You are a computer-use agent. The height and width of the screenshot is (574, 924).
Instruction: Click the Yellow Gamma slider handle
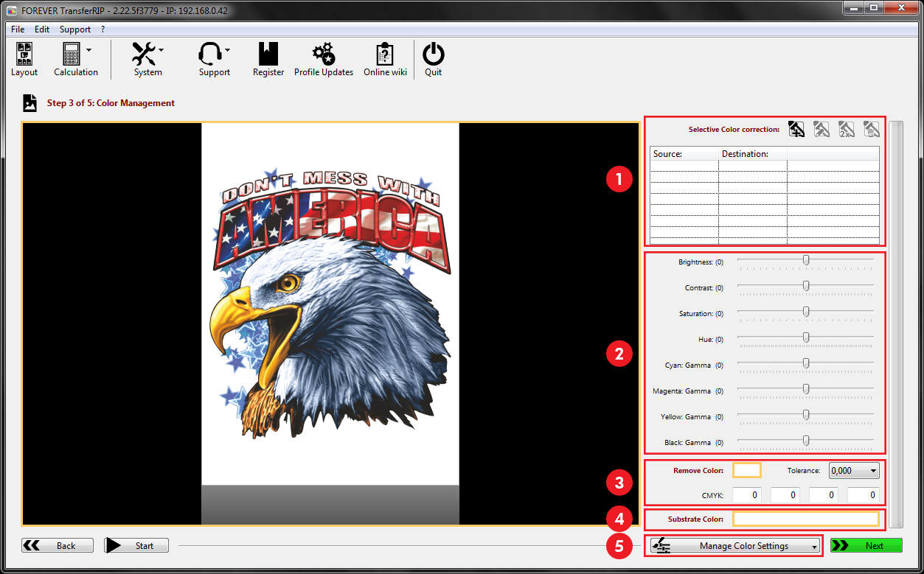coord(806,414)
